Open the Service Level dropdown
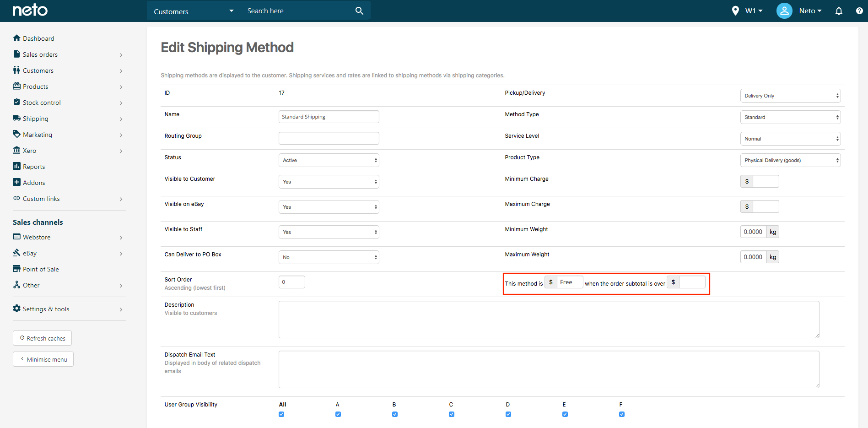 [x=791, y=139]
